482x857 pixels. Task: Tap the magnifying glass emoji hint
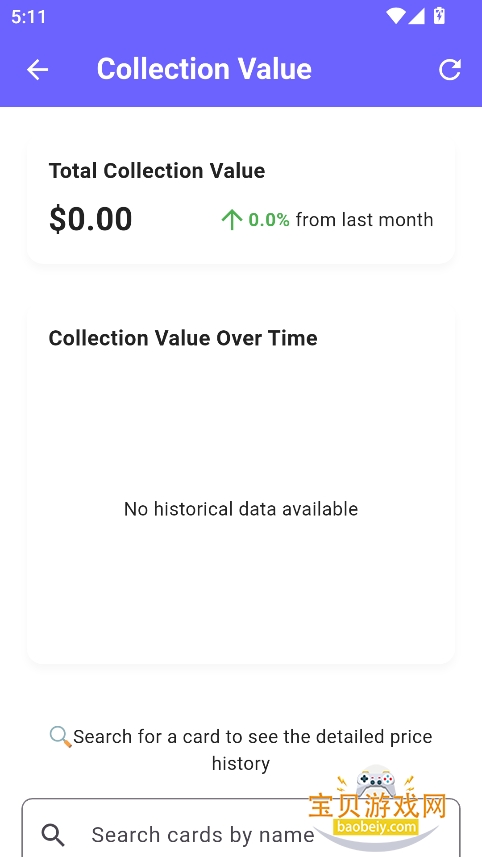(60, 737)
